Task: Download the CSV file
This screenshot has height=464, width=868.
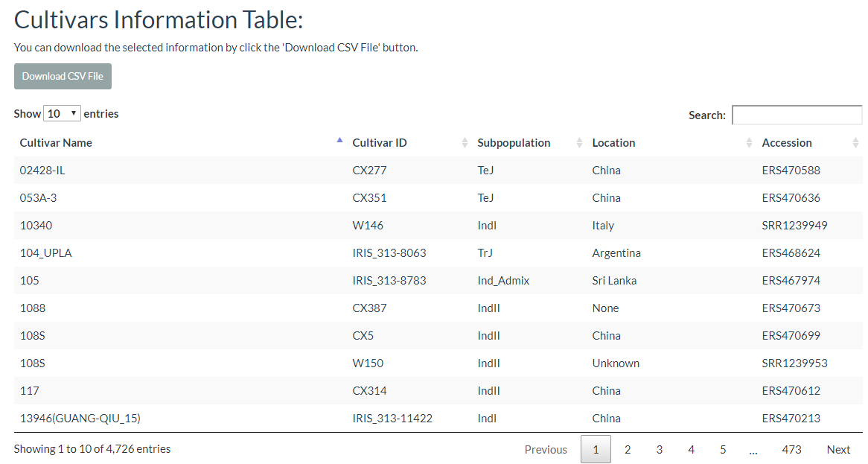Action: point(63,76)
